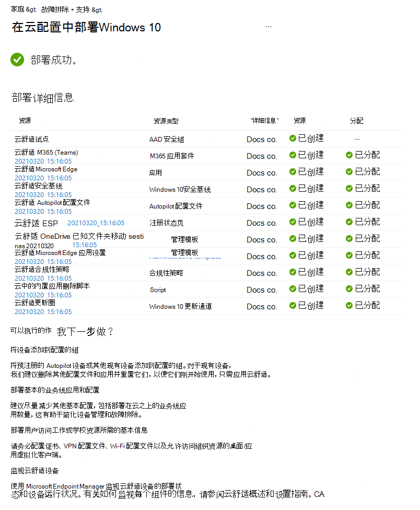Open Docs co. link in M365 应用套件 row
Viewport: 420px width, 510px height.
[x=262, y=156]
